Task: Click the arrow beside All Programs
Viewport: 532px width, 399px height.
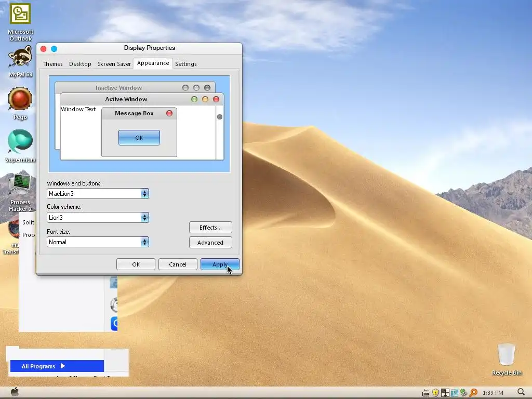Action: pyautogui.click(x=63, y=366)
